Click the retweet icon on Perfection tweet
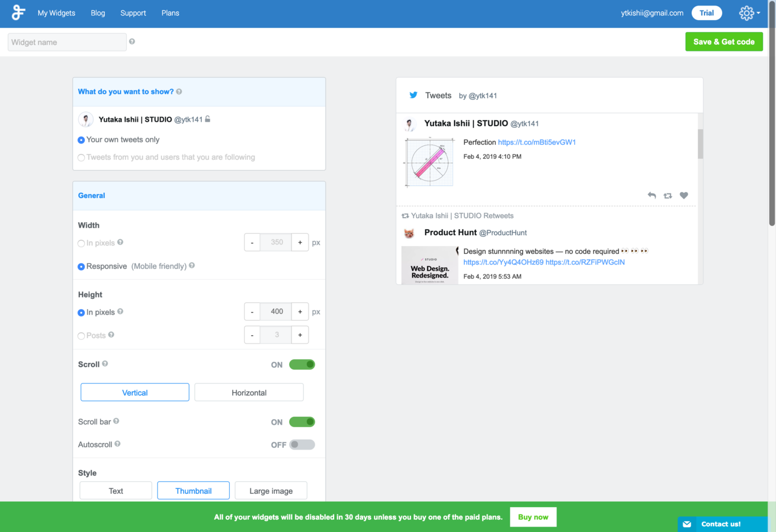Screen dimensions: 776x532 pyautogui.click(x=667, y=195)
